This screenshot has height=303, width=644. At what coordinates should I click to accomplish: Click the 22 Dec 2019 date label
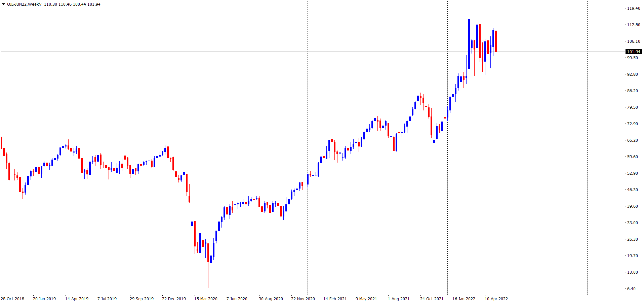[x=174, y=299]
